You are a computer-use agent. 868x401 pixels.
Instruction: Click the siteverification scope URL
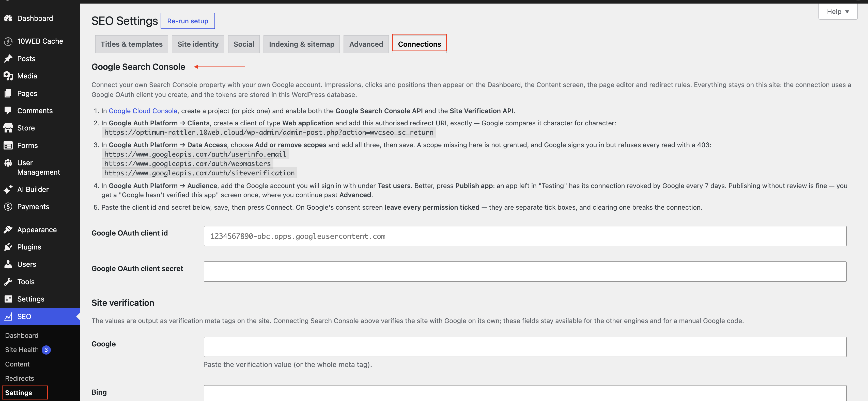199,173
